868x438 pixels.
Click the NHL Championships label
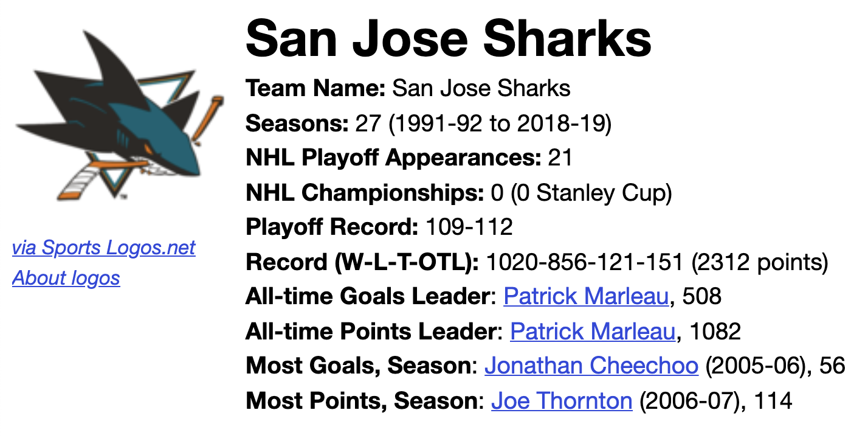click(365, 193)
